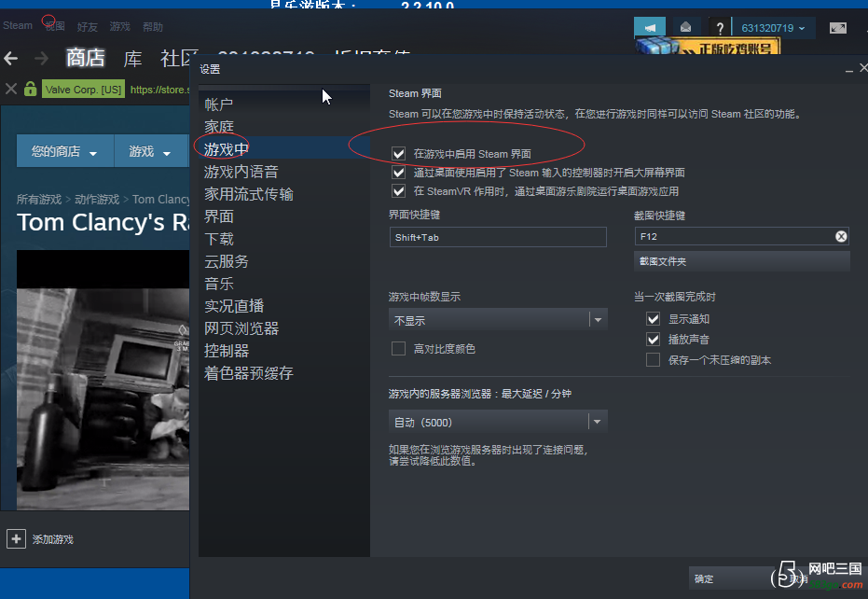Click the 截图快捷键 F12 field
The height and width of the screenshot is (599, 868).
[741, 237]
